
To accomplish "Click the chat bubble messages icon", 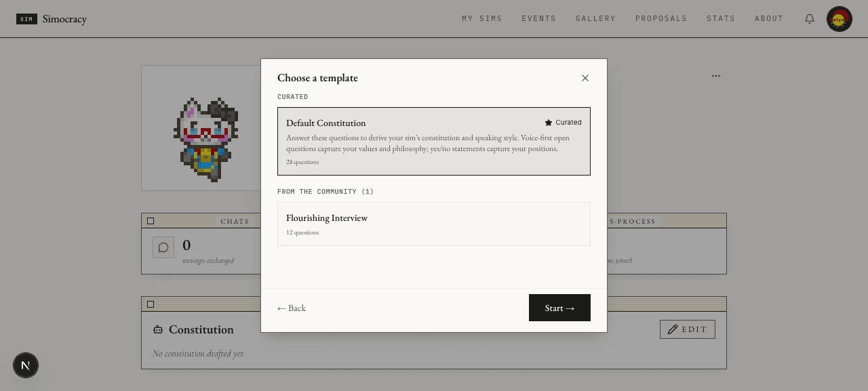I will click(x=163, y=247).
